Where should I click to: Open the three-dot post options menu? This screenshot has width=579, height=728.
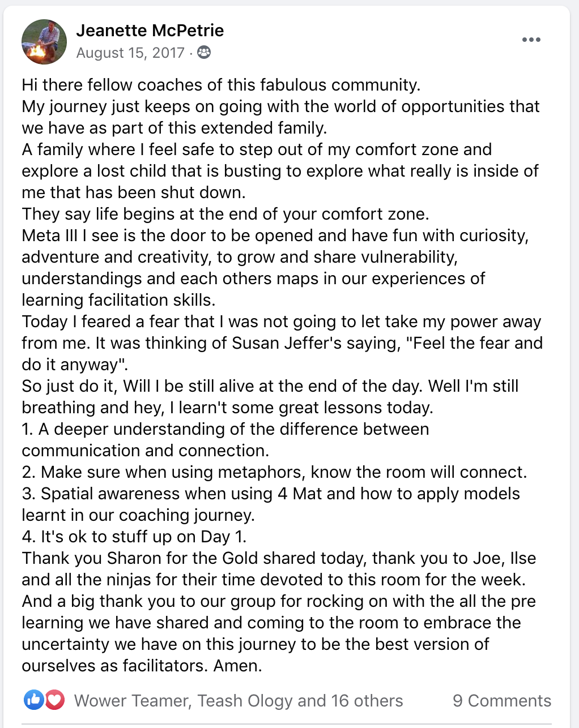[531, 40]
